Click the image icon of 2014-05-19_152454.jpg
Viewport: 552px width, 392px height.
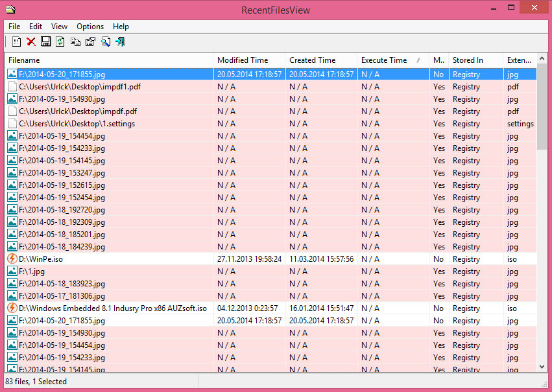(12, 197)
